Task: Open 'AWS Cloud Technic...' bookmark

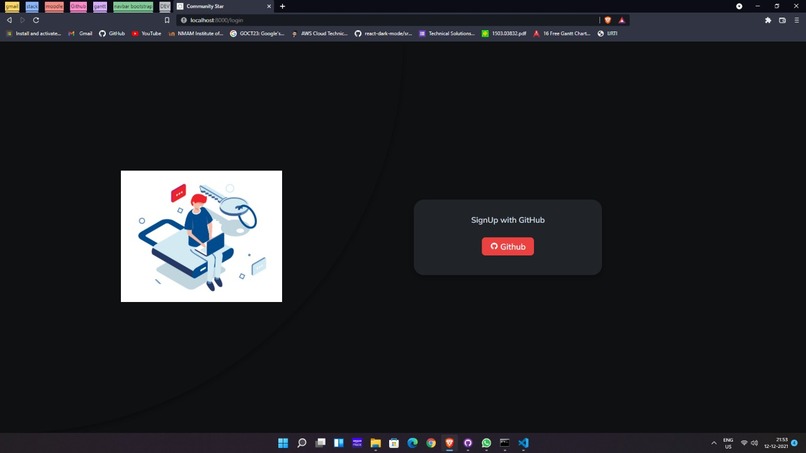Action: click(319, 33)
